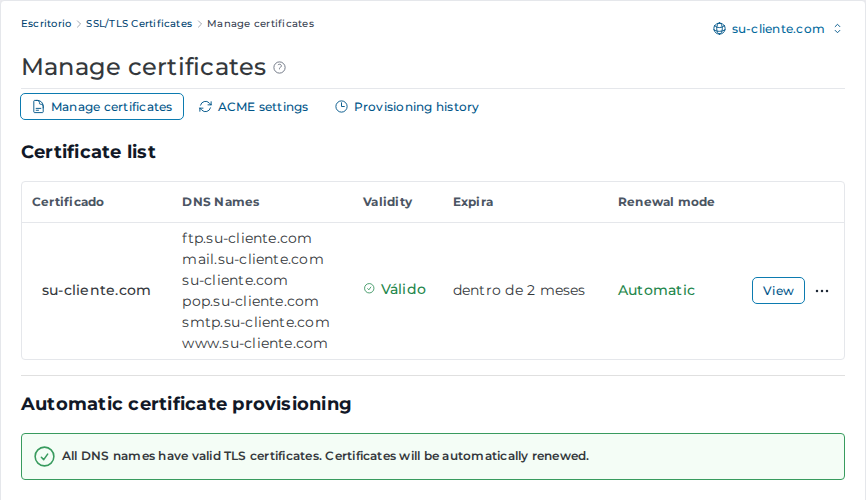
Task: Open the three-dot menu for su-cliente.com certificate
Action: pos(822,291)
